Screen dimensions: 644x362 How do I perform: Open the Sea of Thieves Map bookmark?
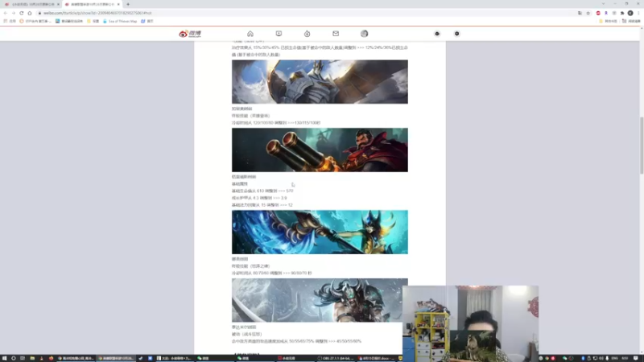coord(120,21)
